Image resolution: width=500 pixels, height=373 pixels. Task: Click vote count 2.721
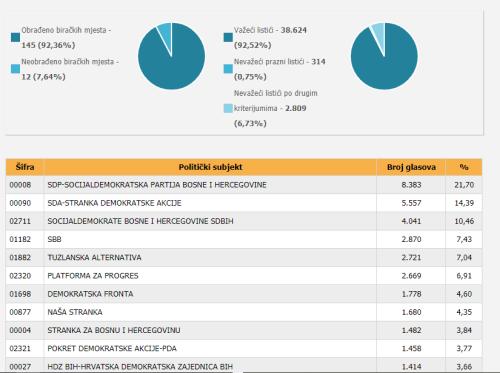point(411,258)
